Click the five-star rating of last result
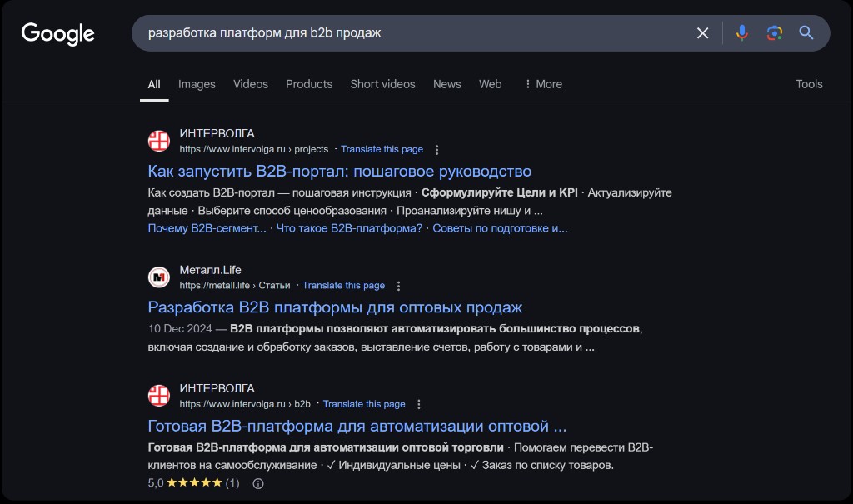 tap(194, 483)
